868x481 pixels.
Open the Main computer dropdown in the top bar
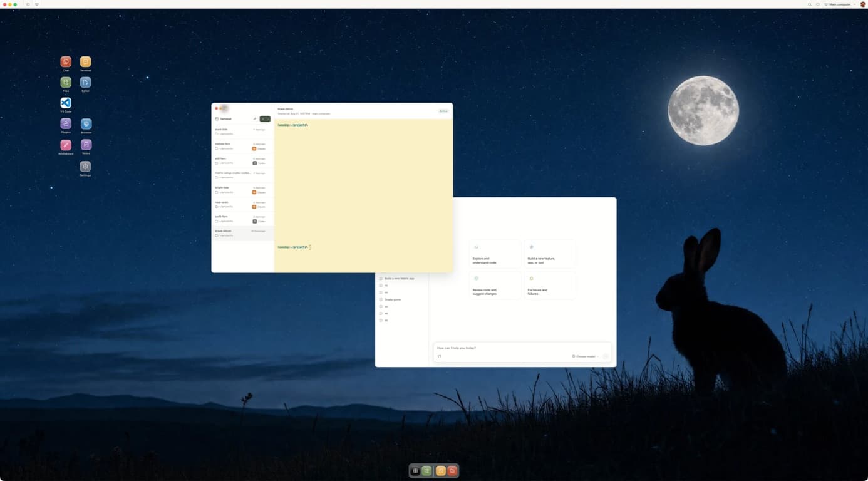click(840, 4)
